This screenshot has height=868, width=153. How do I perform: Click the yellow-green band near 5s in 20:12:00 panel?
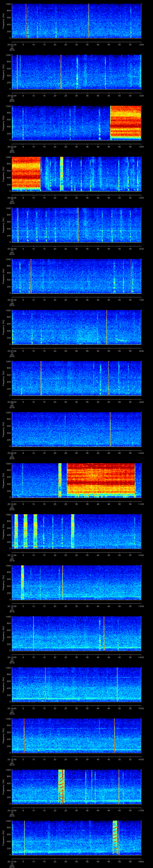pos(23,582)
